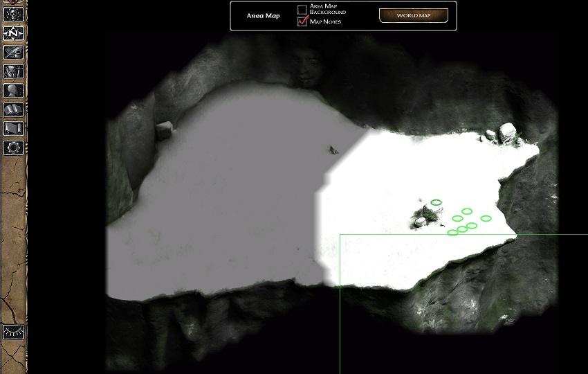
Task: Select the party marker nearest the rock outcrop
Action: click(x=436, y=202)
